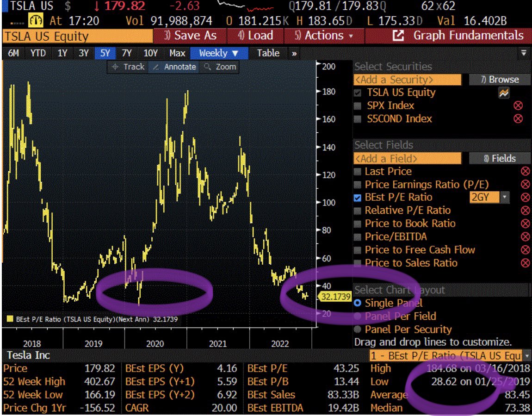The width and height of the screenshot is (532, 416).
Task: Remove the Price/EBITDA field
Action: pos(525,236)
